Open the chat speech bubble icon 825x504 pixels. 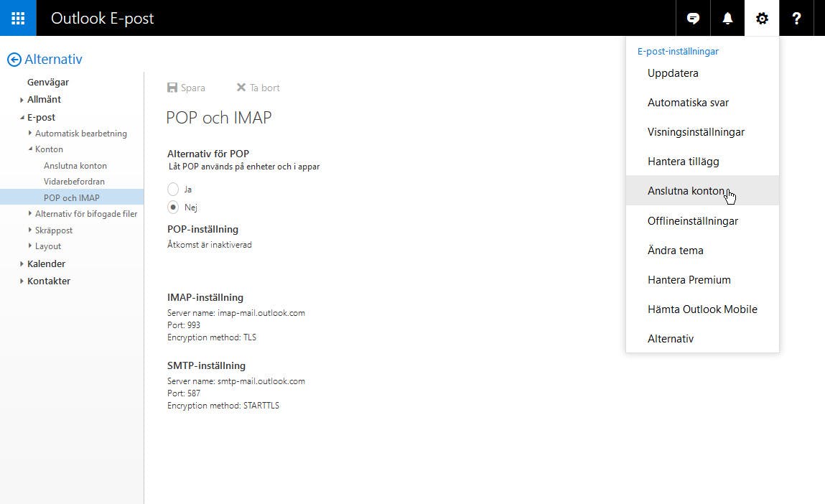pyautogui.click(x=693, y=19)
